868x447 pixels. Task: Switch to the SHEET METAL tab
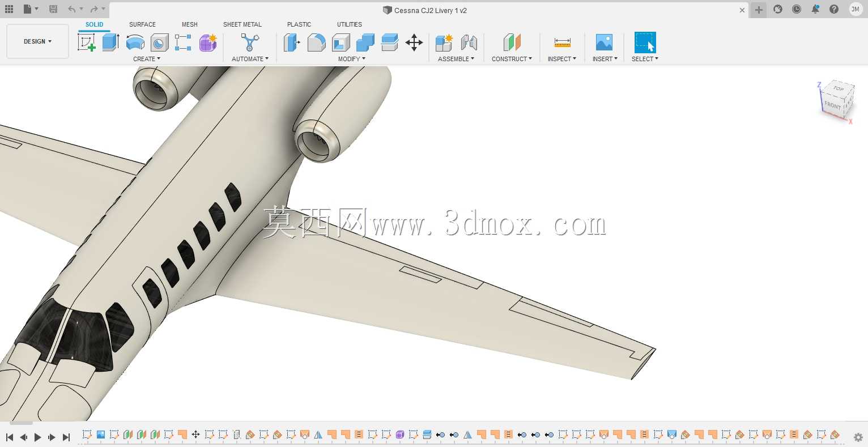[x=242, y=24]
